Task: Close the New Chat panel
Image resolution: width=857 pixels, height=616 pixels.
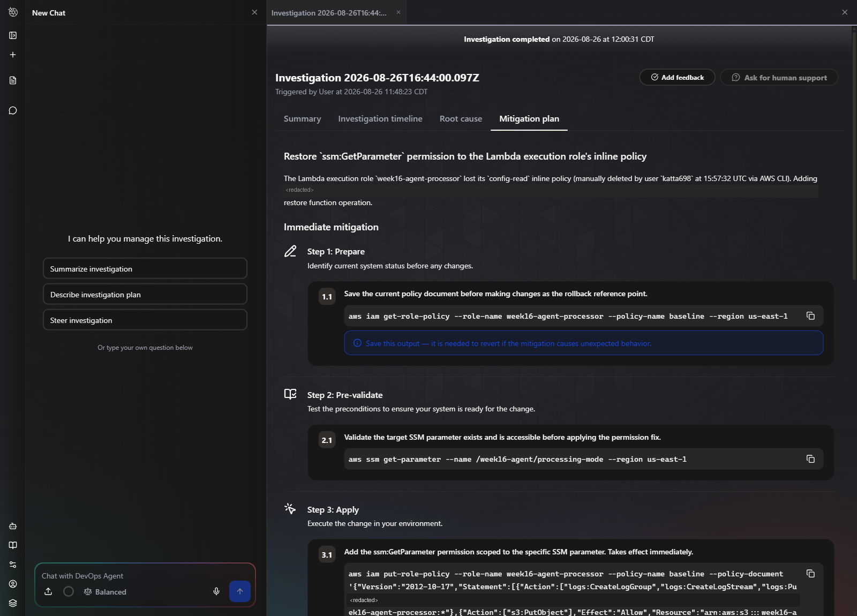Action: click(x=254, y=12)
